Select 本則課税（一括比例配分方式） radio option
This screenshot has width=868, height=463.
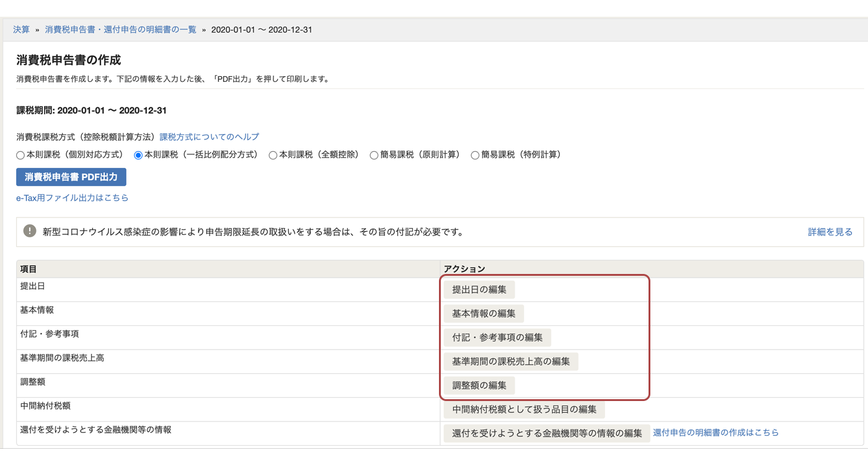[138, 155]
